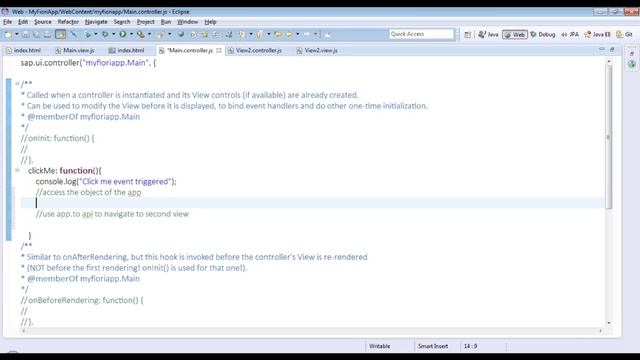
Task: Click the web browser globe toolbar icon
Action: pyautogui.click(x=181, y=35)
